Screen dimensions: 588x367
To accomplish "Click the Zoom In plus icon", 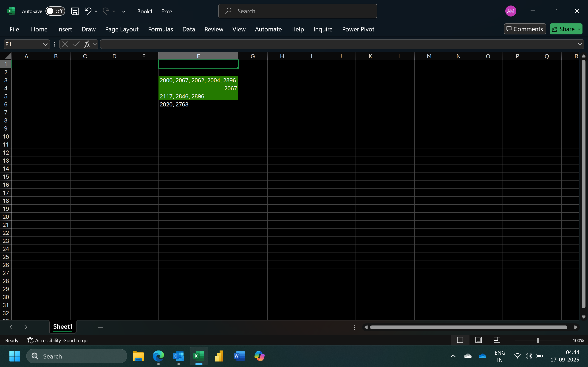I will tap(565, 340).
